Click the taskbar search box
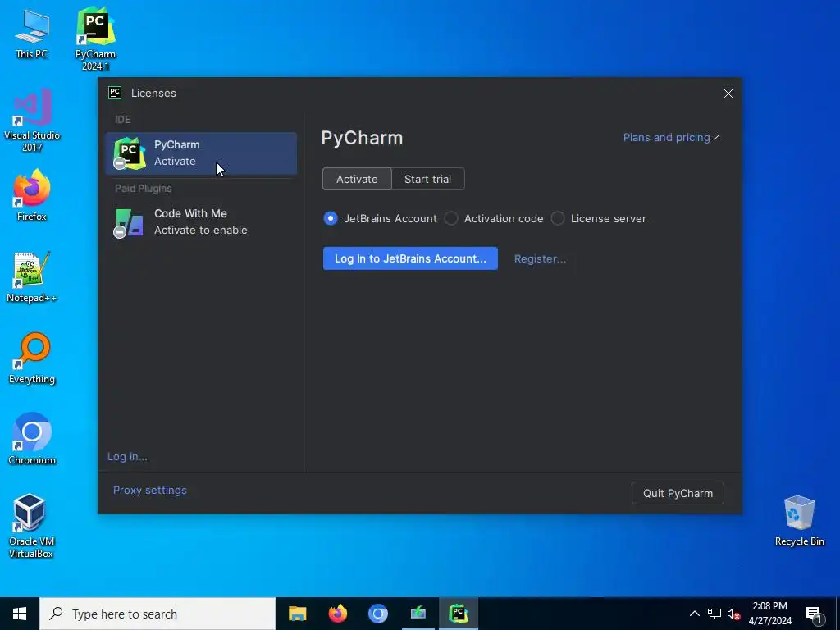 click(157, 614)
